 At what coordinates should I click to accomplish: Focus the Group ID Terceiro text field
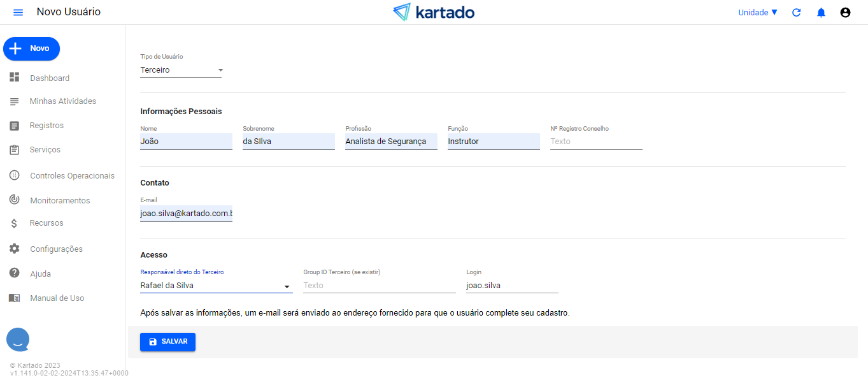(379, 286)
